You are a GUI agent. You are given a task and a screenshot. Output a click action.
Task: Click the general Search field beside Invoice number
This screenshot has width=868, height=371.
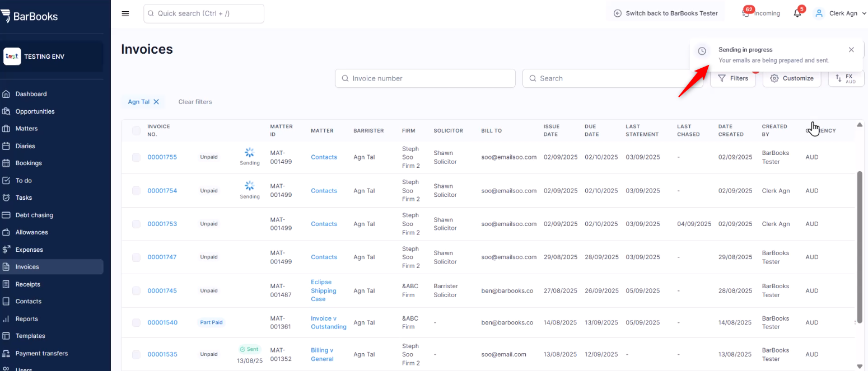pyautogui.click(x=613, y=78)
